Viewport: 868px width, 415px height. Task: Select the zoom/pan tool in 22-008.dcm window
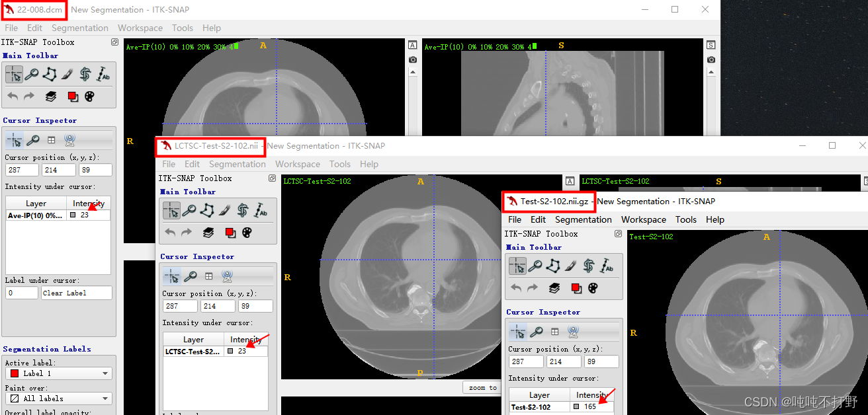click(x=31, y=74)
